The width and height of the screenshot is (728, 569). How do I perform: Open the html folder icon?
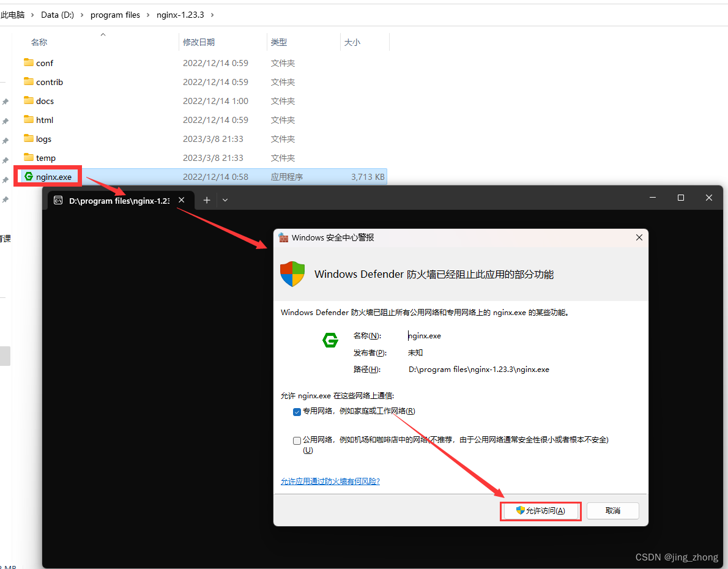(29, 119)
